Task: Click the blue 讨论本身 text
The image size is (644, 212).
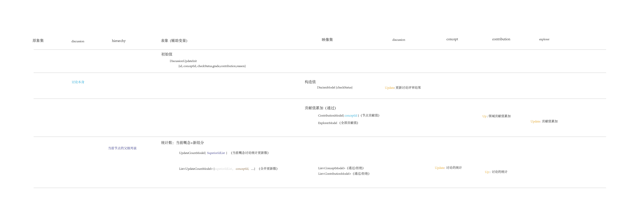Action: click(x=78, y=82)
